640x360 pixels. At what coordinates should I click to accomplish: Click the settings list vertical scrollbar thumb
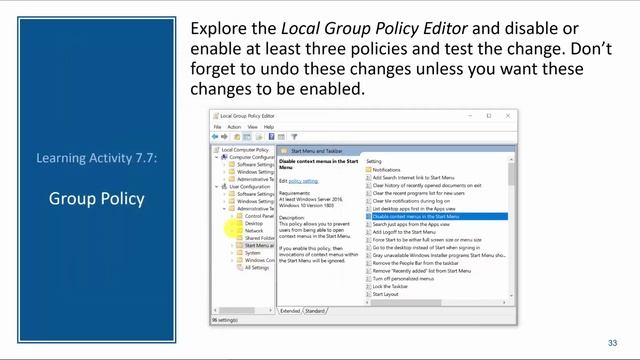click(511, 175)
